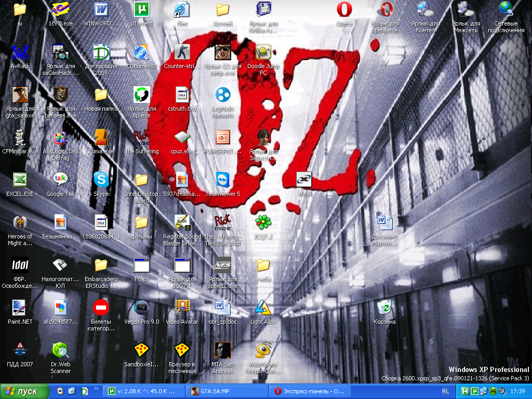Open the AusLogics Disk Defrag icon
Image resolution: width=532 pixels, height=399 pixels.
[61, 145]
